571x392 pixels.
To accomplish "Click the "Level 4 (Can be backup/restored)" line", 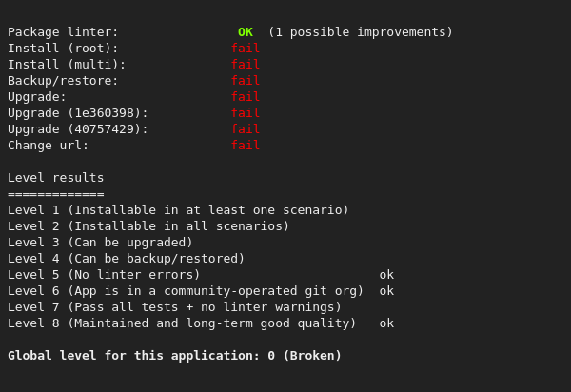I will click(x=127, y=259).
